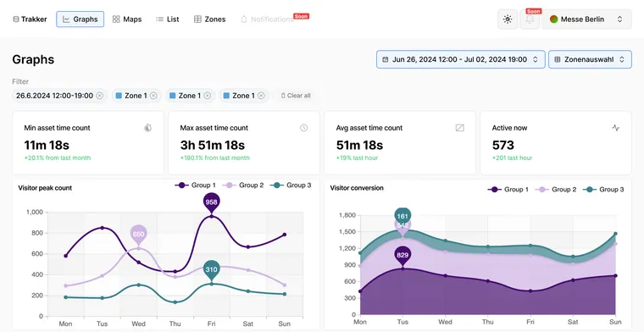
Task: Click the 161 teal marker in Visitor conversion
Action: click(402, 215)
